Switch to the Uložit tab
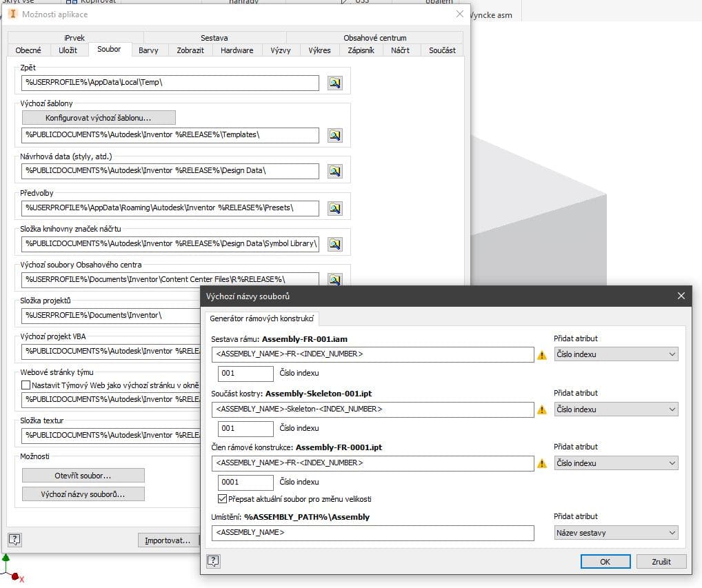This screenshot has height=588, width=702. point(68,50)
